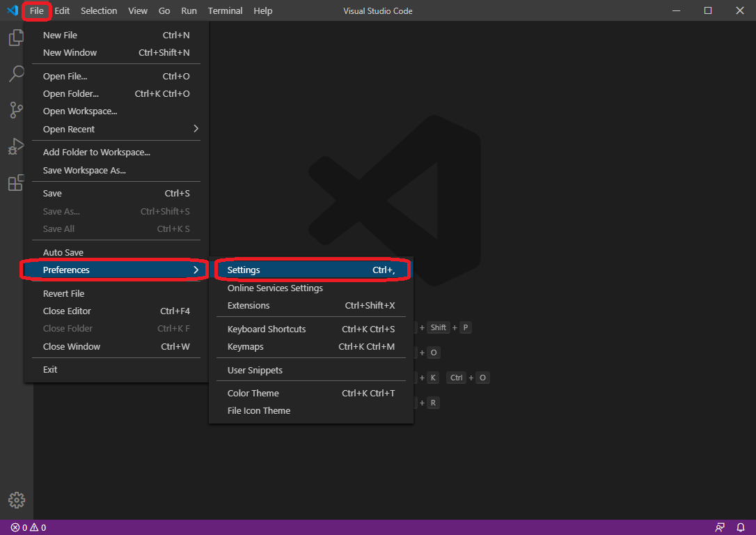Image resolution: width=756 pixels, height=535 pixels.
Task: Click the Save As... menu entry
Action: click(x=116, y=211)
